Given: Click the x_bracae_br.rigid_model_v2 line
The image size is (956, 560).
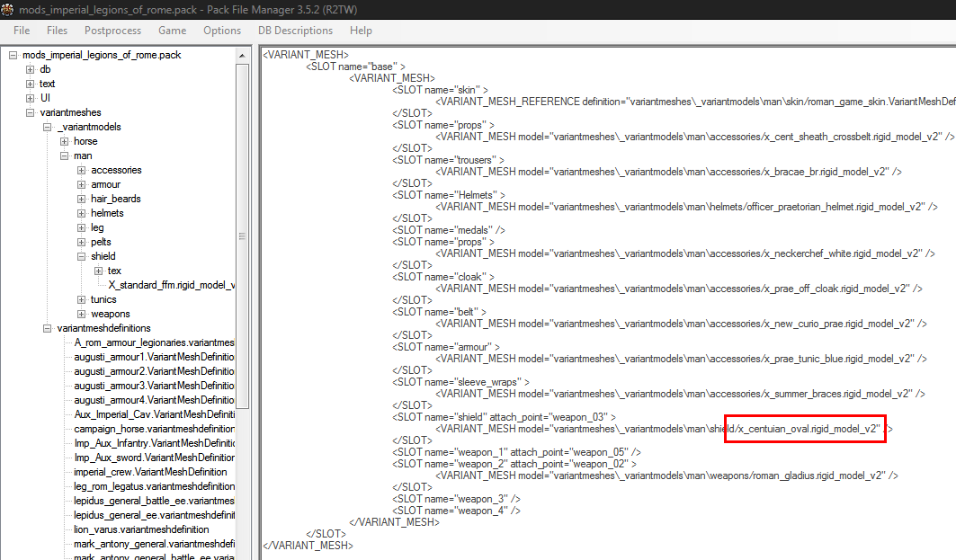Looking at the screenshot, I should click(x=669, y=172).
